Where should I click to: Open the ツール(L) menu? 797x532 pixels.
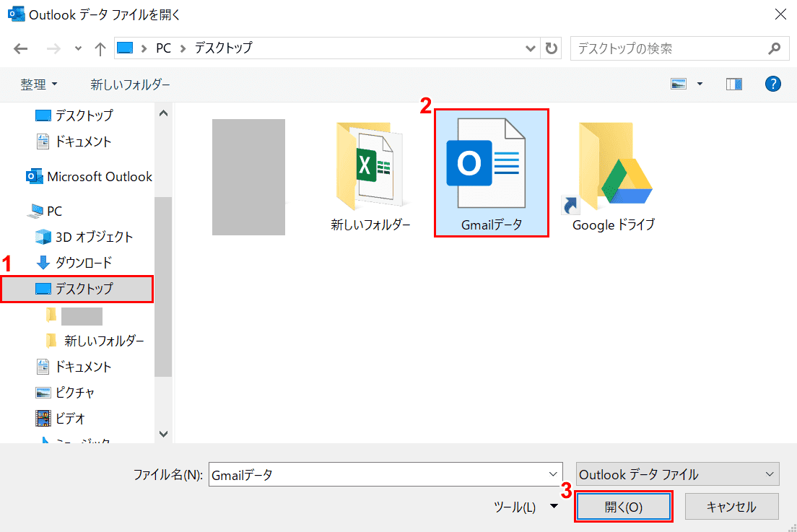click(x=526, y=507)
